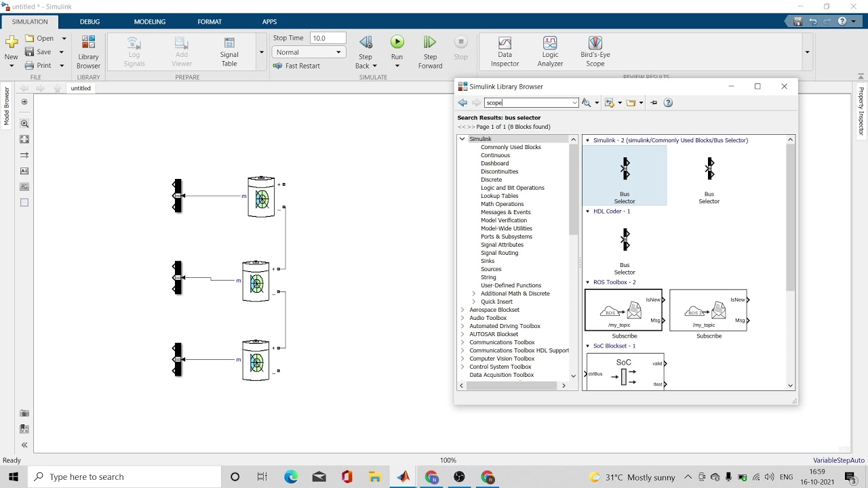Select Commonly Used Blocks in the library tree

(511, 147)
